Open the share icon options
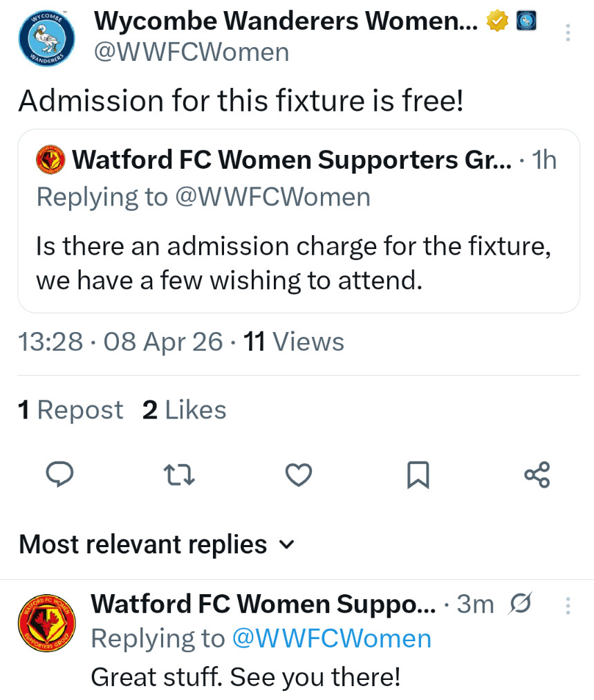594x700 pixels. click(x=537, y=475)
